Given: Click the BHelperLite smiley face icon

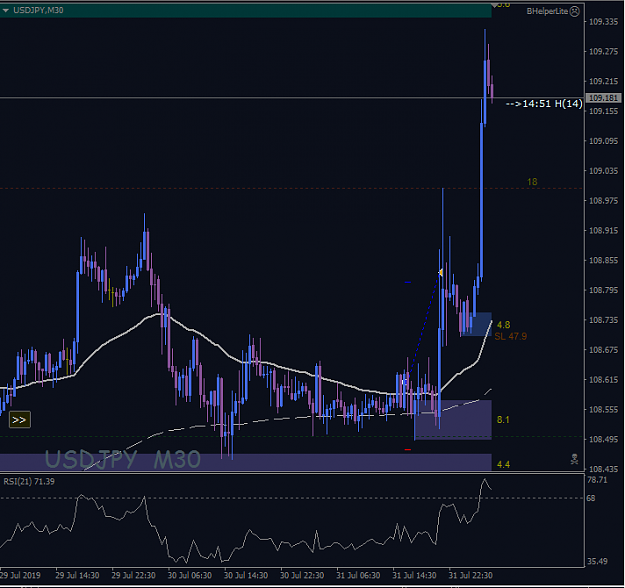Looking at the screenshot, I should (x=574, y=11).
